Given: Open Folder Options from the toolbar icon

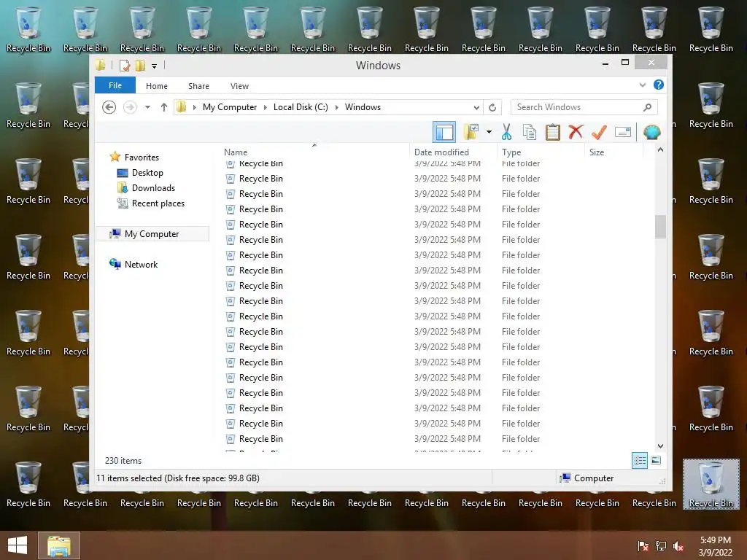Looking at the screenshot, I should pyautogui.click(x=471, y=132).
